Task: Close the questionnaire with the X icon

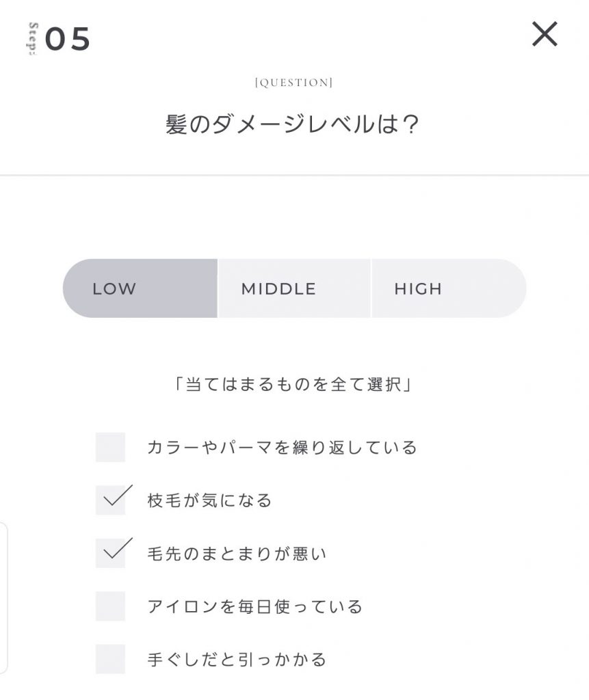Action: click(545, 34)
